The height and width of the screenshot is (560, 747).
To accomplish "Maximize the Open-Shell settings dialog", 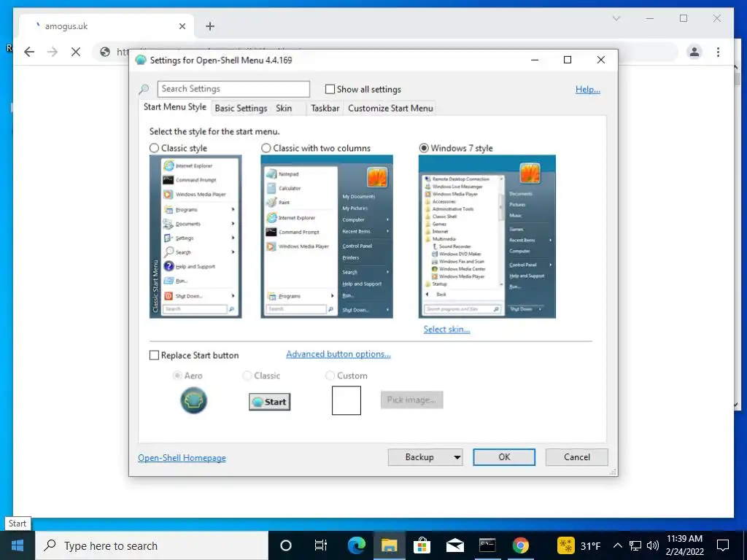I will [568, 60].
